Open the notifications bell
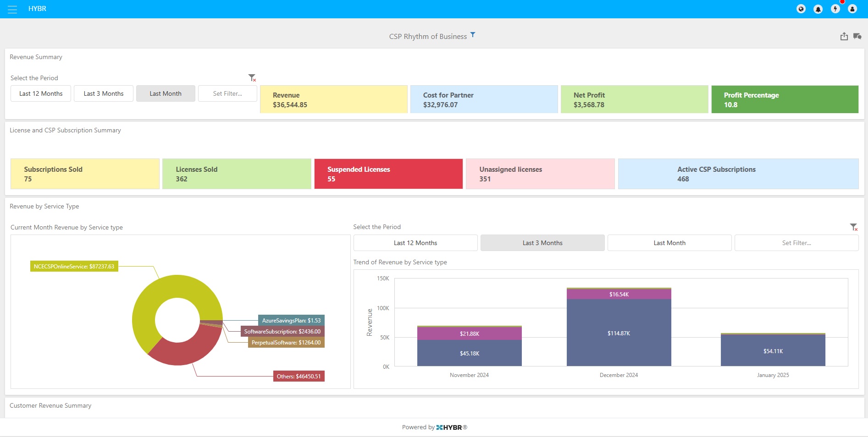Screen dimensions: 868x437 pyautogui.click(x=818, y=8)
